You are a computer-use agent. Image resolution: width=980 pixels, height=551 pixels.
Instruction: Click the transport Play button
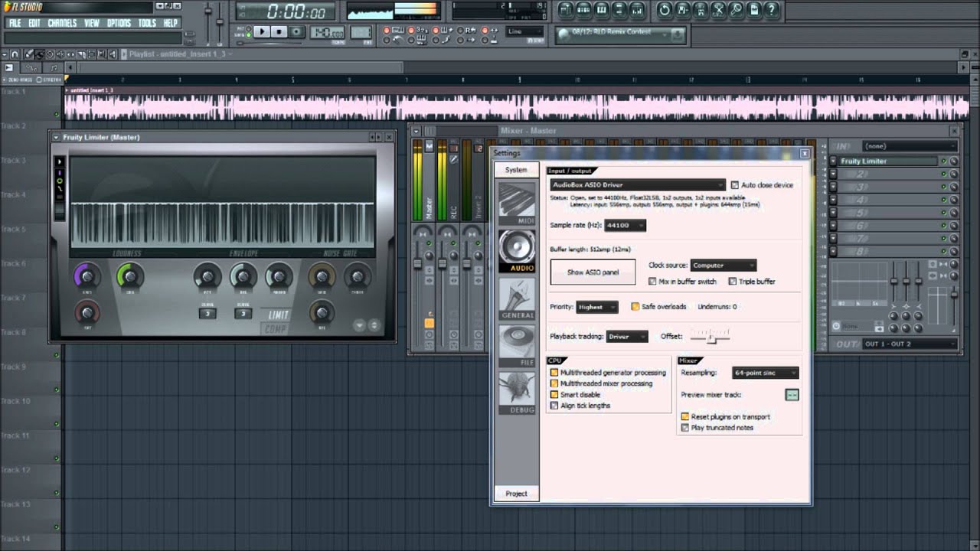(262, 31)
